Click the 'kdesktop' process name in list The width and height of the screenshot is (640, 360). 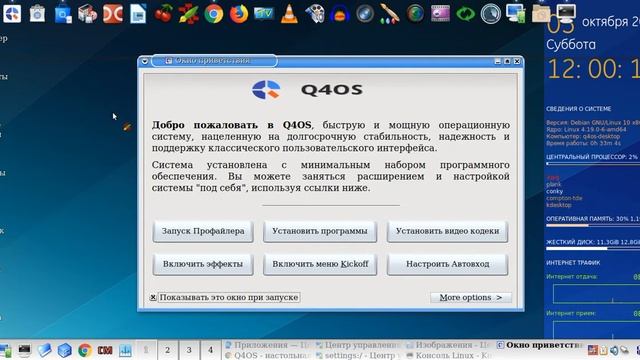tap(559, 205)
